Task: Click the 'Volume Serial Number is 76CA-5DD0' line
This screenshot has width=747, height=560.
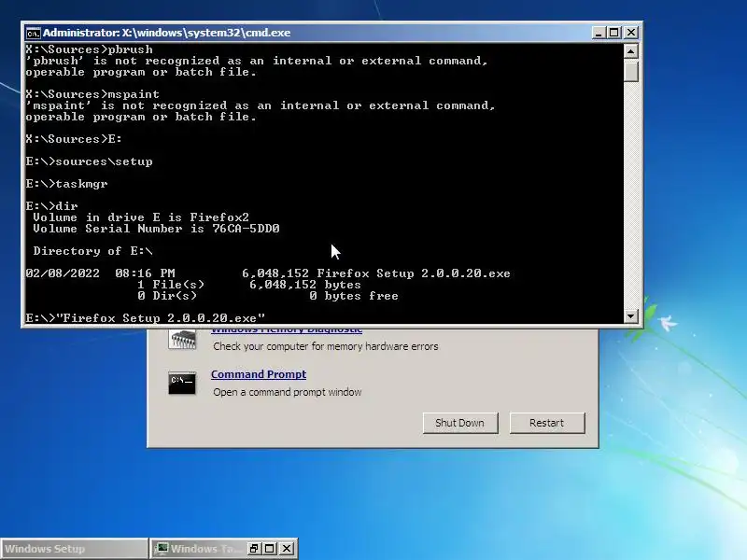Action: tap(156, 229)
